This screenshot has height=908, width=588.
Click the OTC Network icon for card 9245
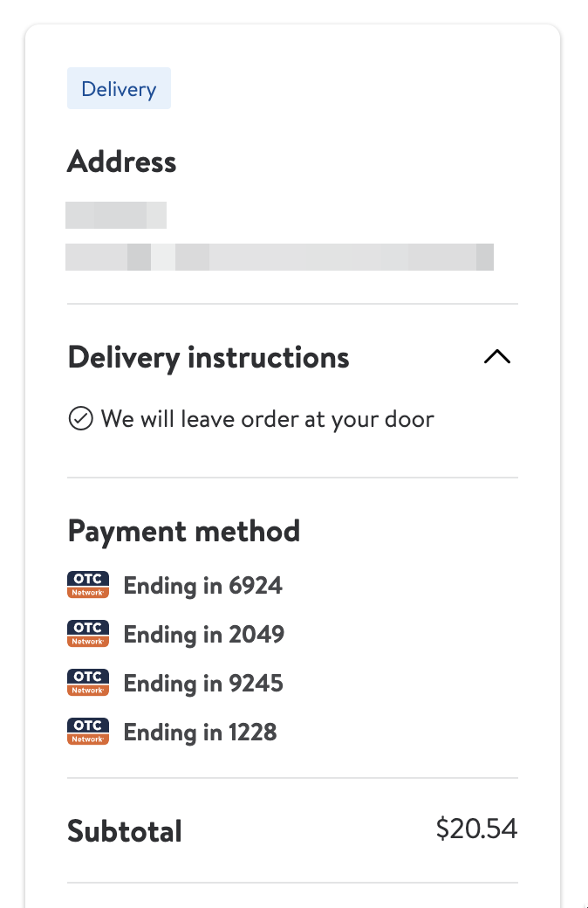[88, 683]
